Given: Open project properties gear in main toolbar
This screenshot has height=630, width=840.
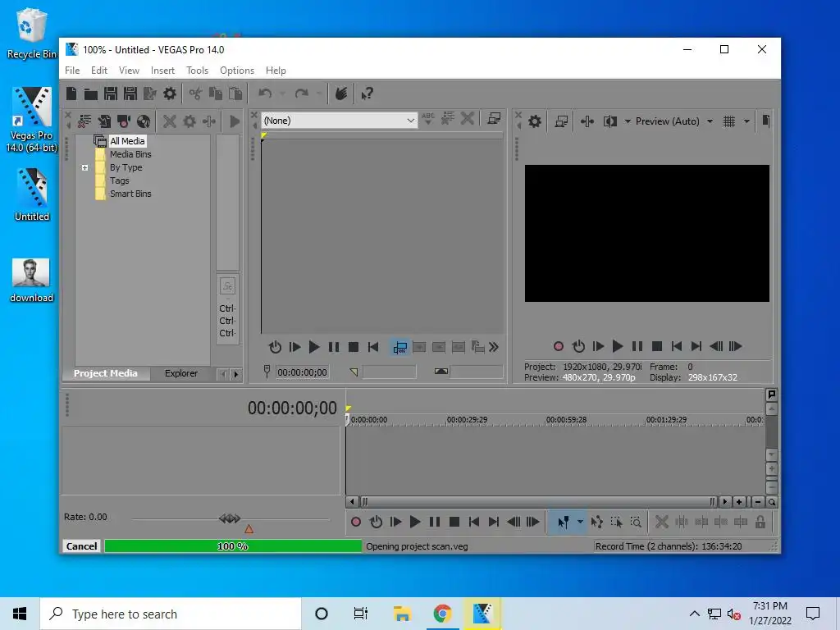Looking at the screenshot, I should tap(169, 94).
